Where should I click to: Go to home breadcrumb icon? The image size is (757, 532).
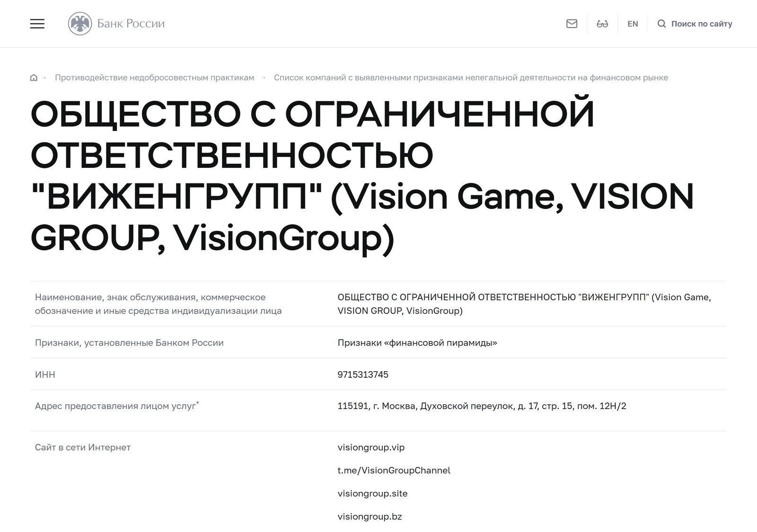tap(34, 78)
